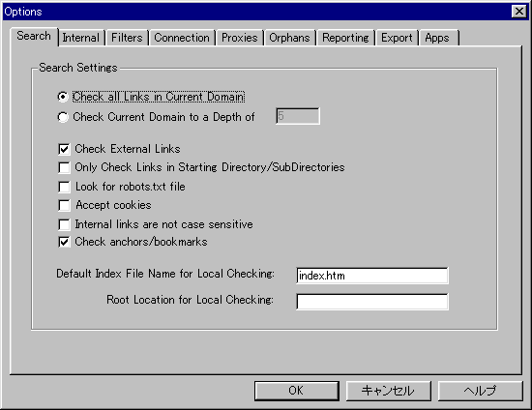Open the Export tab

397,38
